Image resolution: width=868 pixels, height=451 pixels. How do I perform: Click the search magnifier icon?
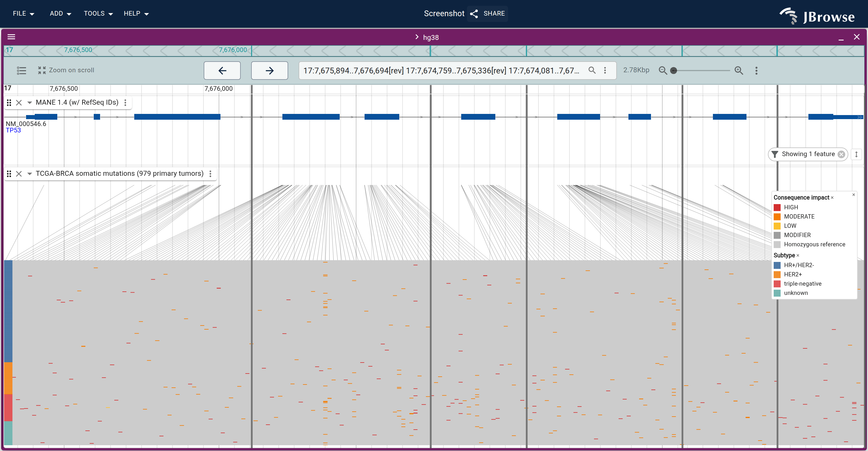click(x=592, y=70)
